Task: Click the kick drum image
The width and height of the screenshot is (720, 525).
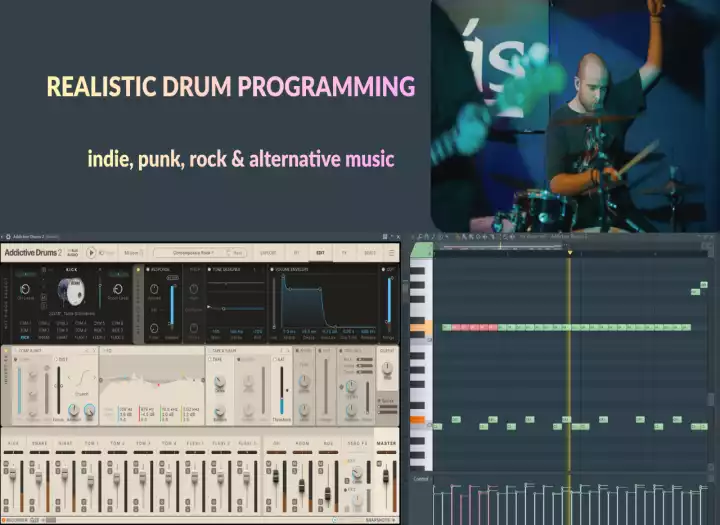Action: click(71, 292)
